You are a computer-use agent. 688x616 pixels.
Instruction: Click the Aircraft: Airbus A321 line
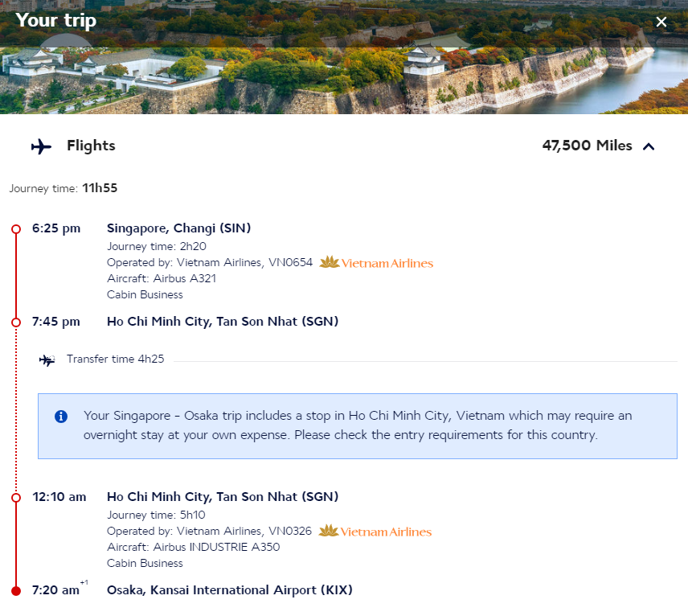click(x=162, y=279)
